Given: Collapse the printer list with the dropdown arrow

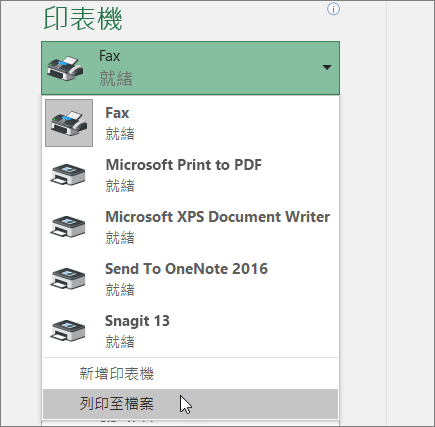Looking at the screenshot, I should click(x=327, y=67).
